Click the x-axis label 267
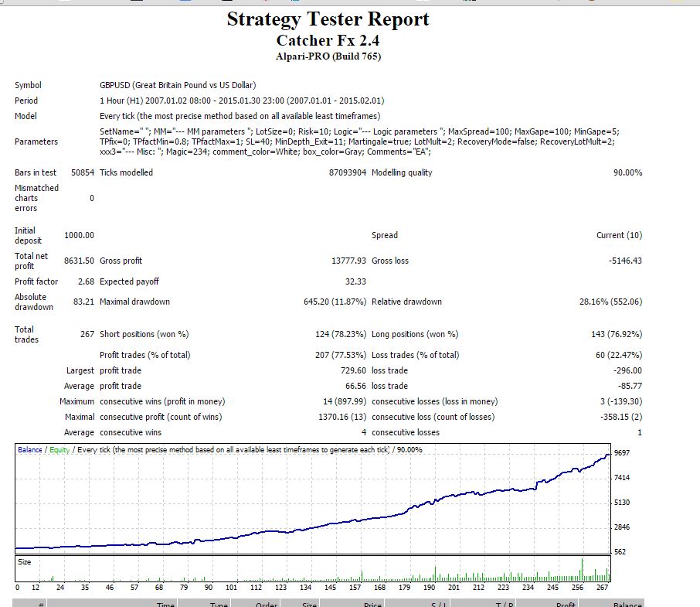This screenshot has width=700, height=607. [602, 588]
